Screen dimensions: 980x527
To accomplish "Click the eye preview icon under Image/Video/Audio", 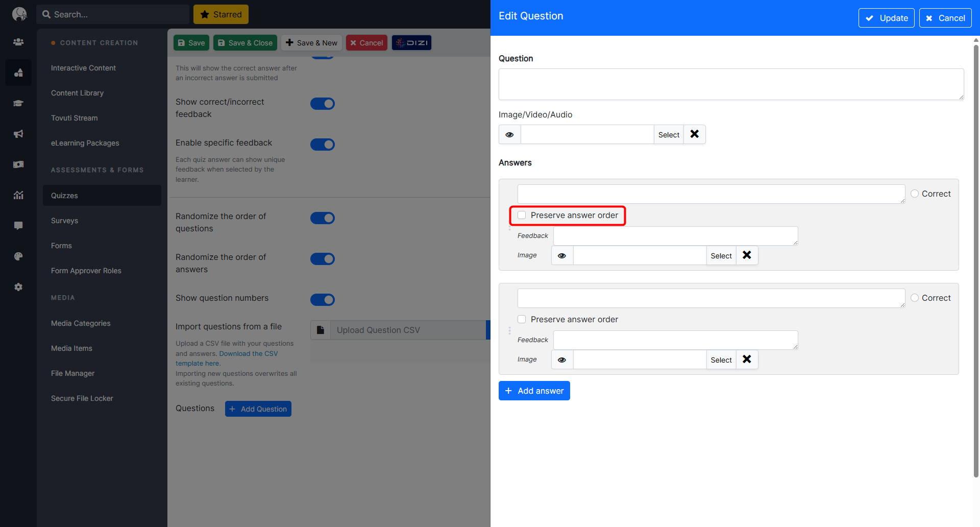I will point(509,135).
